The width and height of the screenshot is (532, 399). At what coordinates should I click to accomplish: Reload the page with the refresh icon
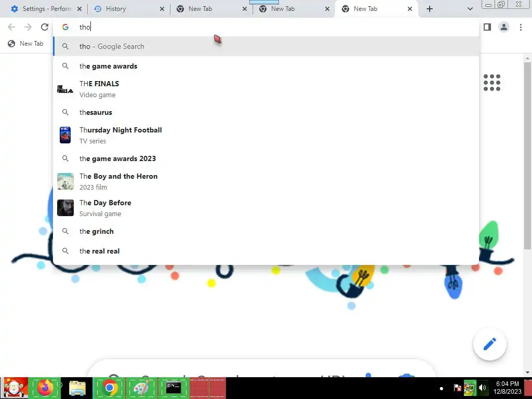pos(45,27)
